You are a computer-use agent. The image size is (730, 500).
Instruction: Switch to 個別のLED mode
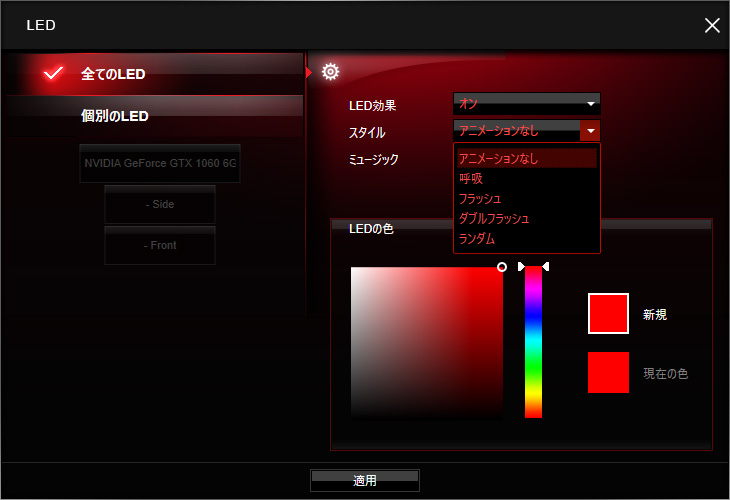pos(155,115)
